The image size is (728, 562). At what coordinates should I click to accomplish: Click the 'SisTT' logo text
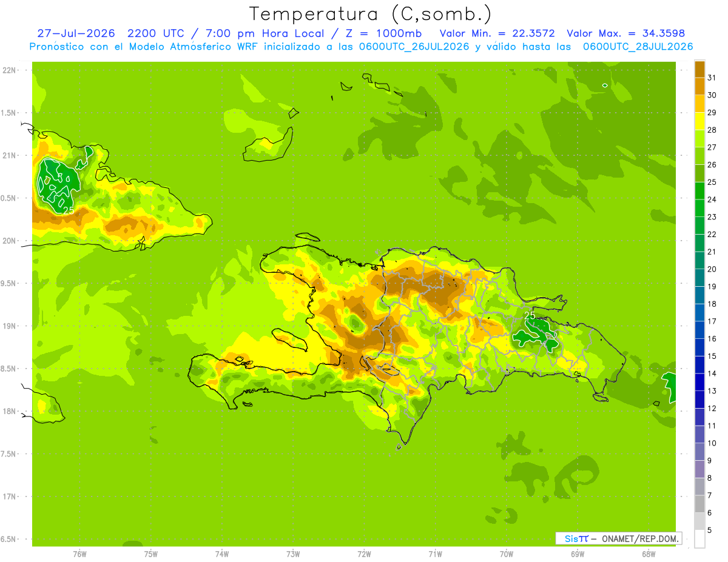576,538
